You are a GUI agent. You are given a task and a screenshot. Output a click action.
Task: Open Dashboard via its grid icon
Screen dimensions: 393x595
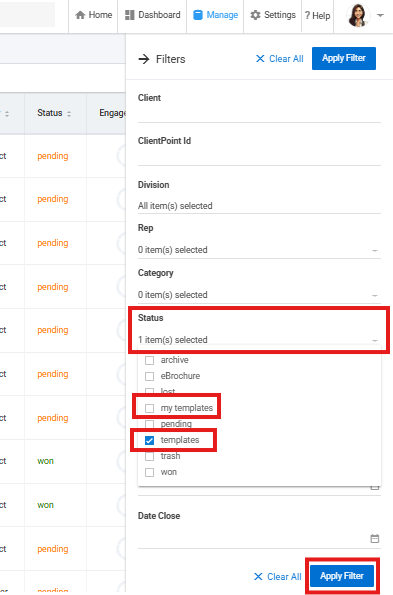[130, 15]
